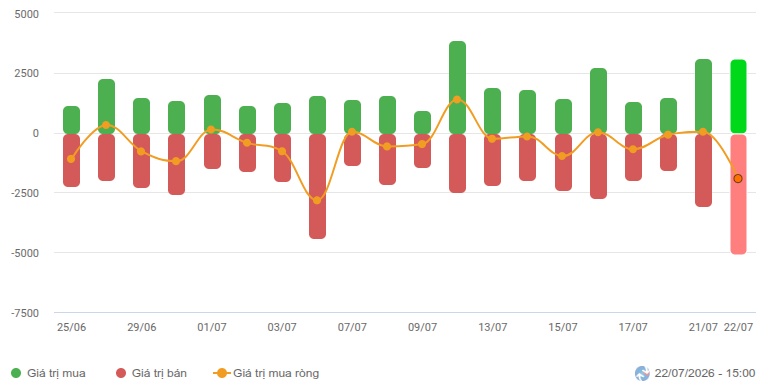773x388 pixels.
Task: Click the Giá trị mua ròng legend text
Action: click(276, 373)
